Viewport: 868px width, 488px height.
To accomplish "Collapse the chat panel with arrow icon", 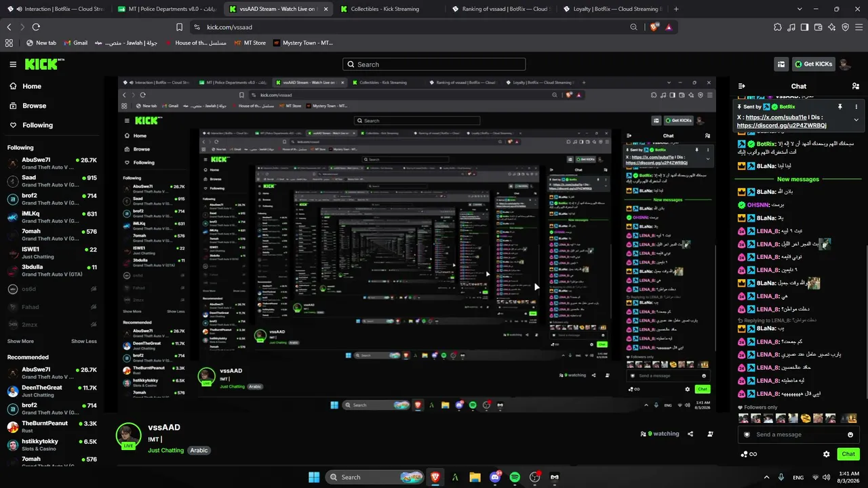I will pos(742,86).
